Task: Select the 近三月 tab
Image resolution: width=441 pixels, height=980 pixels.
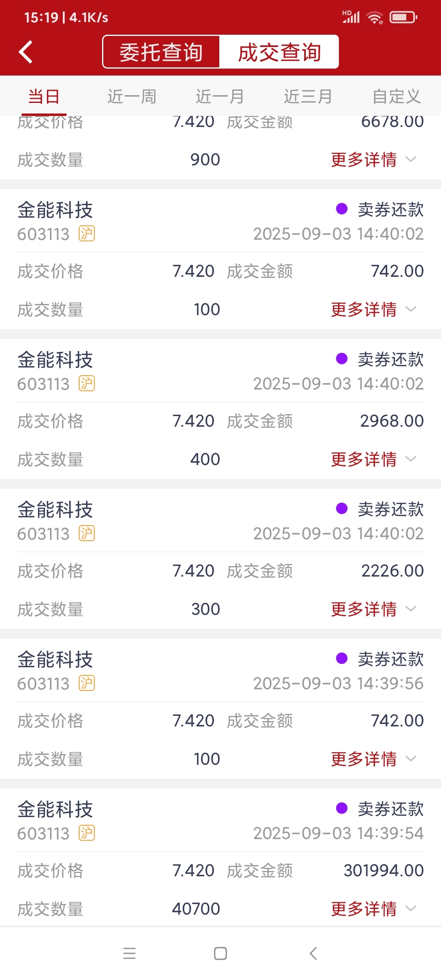Action: pos(308,97)
